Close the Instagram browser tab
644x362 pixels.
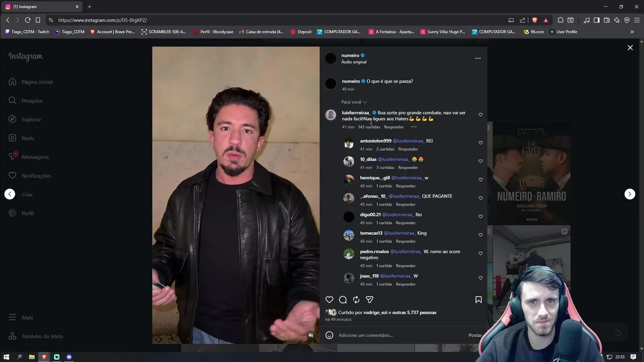click(x=77, y=7)
